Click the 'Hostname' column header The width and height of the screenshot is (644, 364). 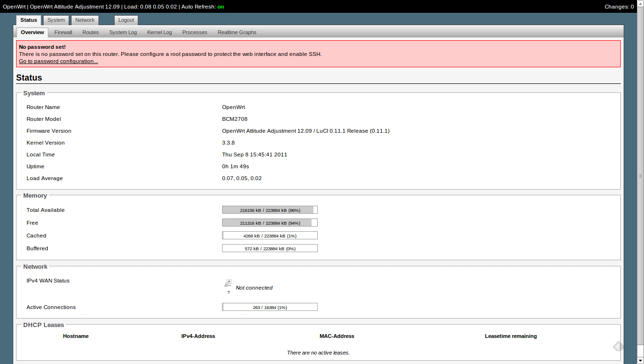tap(76, 336)
